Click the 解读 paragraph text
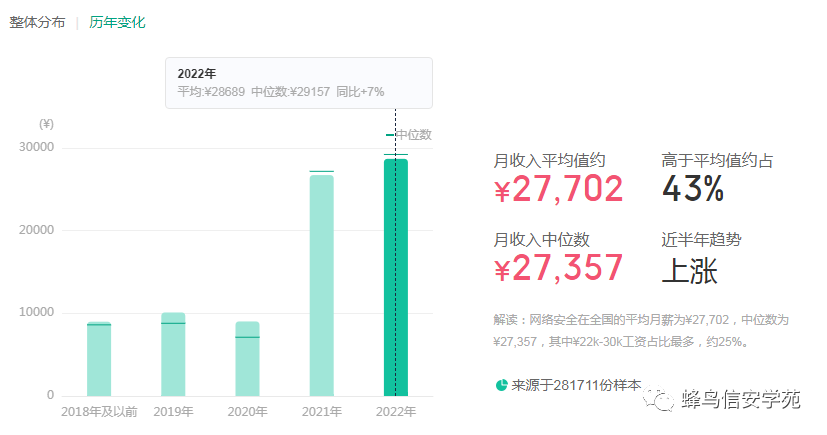 (x=641, y=331)
